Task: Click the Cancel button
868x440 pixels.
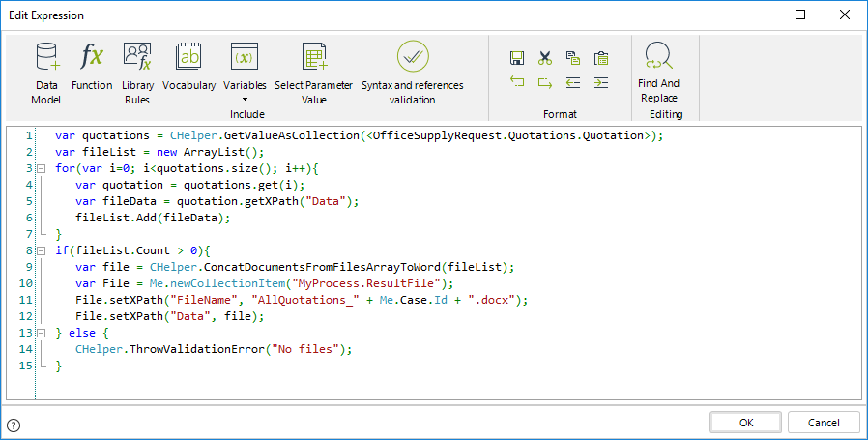Action: [824, 423]
